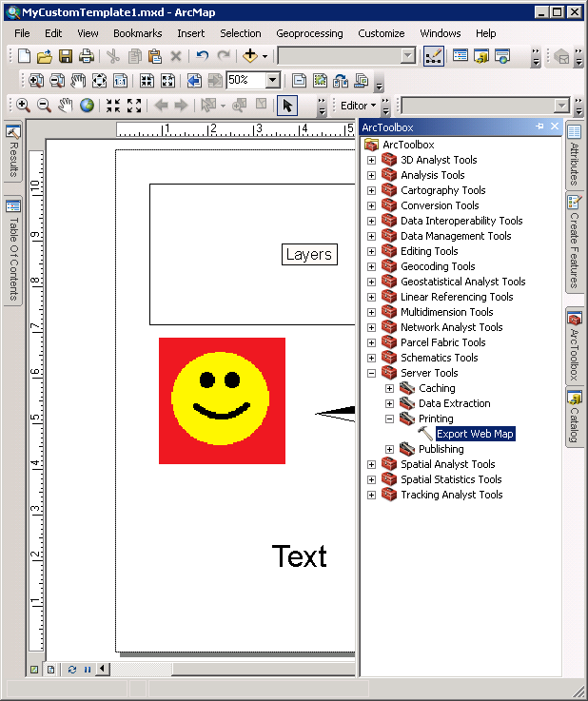Viewport: 588px width, 701px height.
Task: Expand Conversion Tools toolbox
Action: tap(371, 205)
